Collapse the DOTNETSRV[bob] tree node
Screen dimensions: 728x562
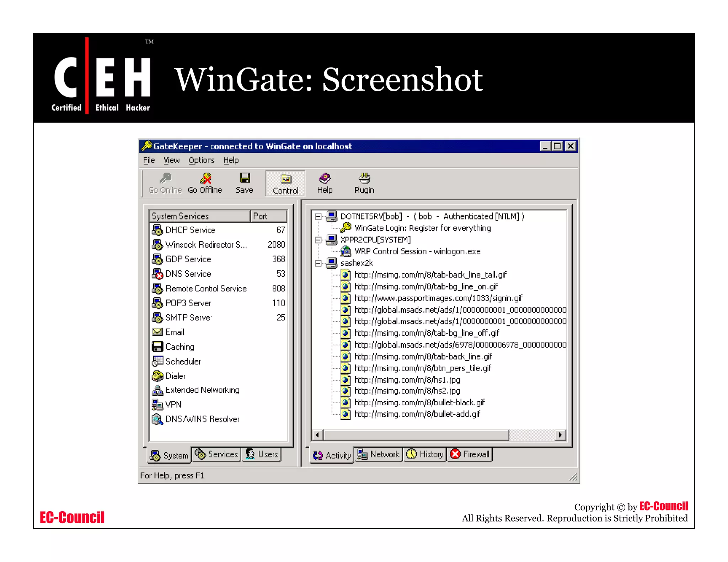click(318, 216)
